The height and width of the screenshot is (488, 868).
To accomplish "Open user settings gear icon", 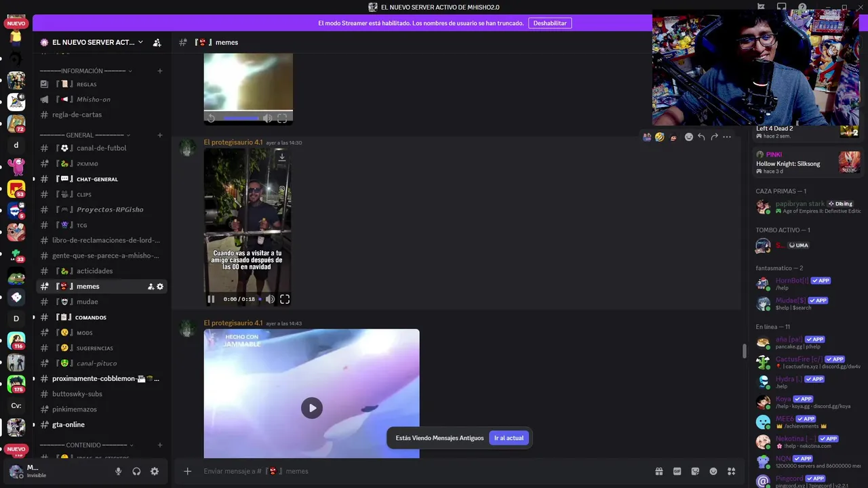I will (155, 472).
